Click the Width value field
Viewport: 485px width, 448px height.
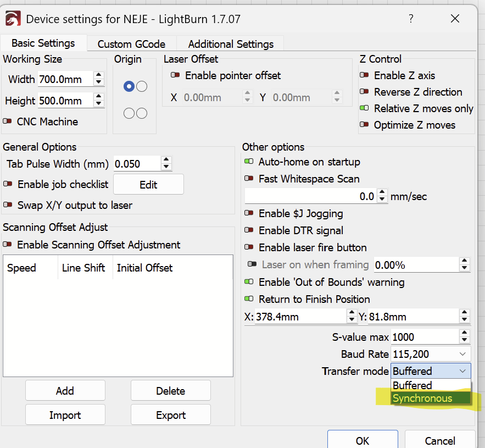(x=65, y=79)
